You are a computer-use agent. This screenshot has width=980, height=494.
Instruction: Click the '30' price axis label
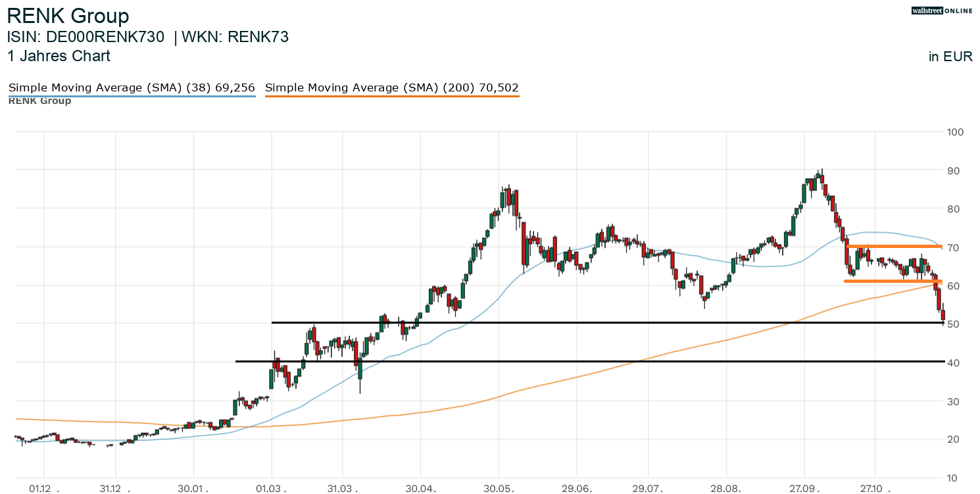[953, 401]
